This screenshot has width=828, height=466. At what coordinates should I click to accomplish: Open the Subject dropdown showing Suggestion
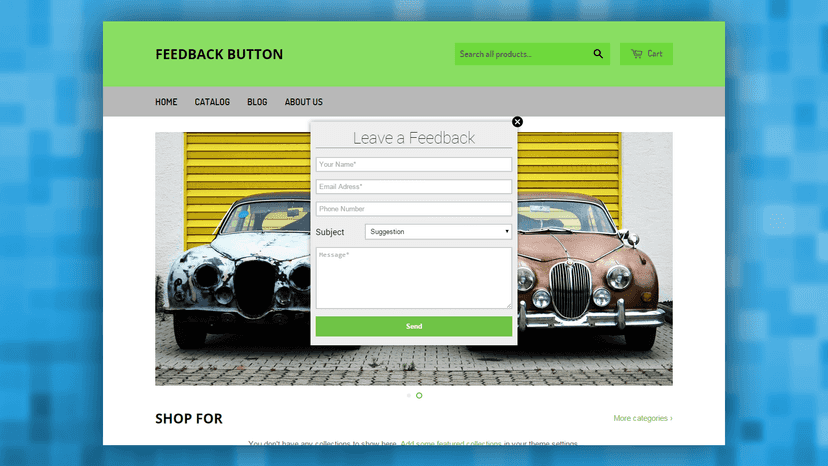click(438, 231)
